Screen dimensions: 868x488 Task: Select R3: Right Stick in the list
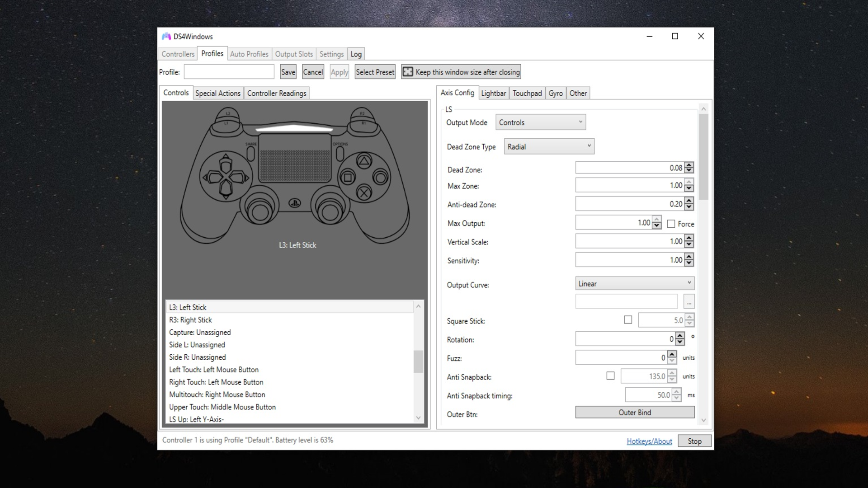(x=289, y=319)
